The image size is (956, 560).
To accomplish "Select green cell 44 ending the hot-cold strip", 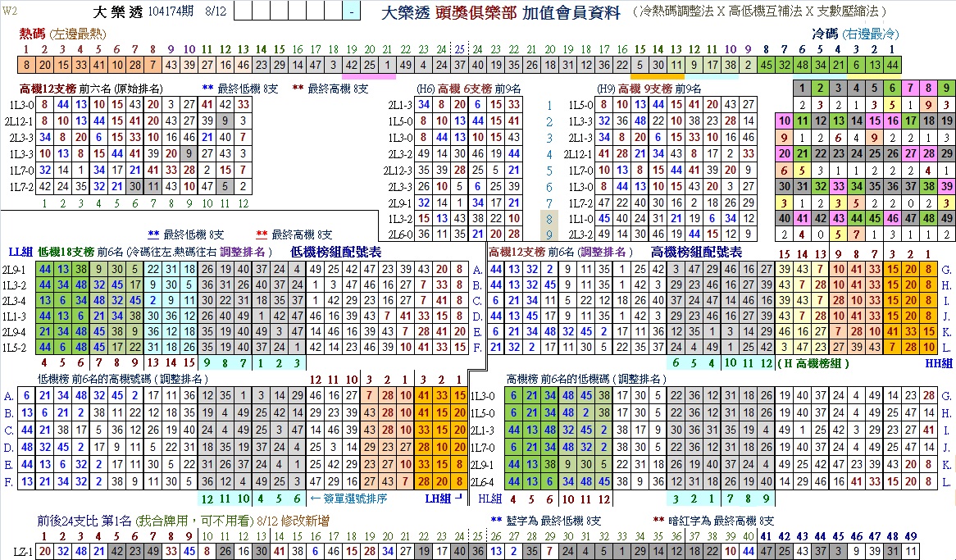I will [x=893, y=65].
